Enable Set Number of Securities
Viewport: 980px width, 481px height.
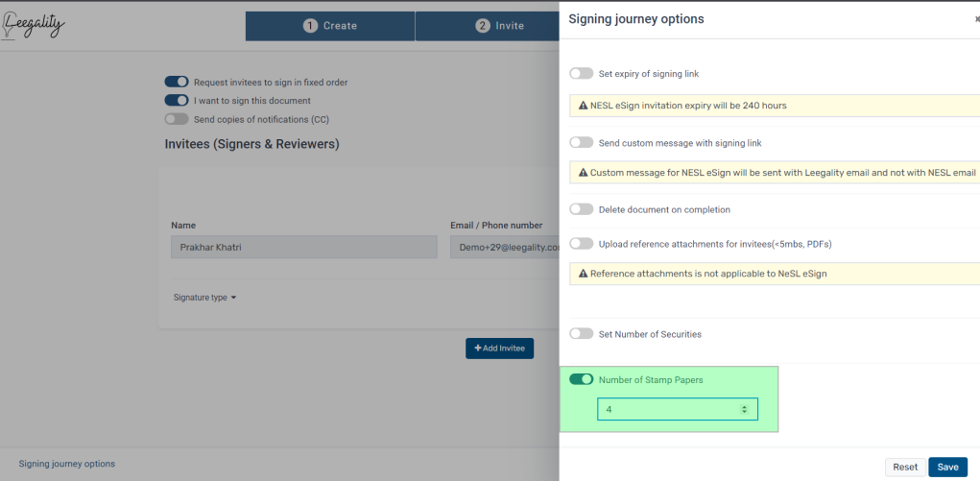(x=582, y=334)
